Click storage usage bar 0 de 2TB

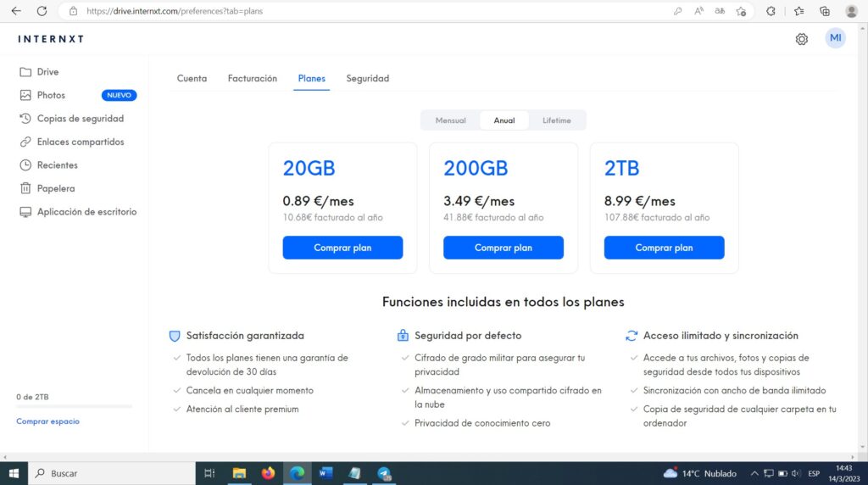75,406
